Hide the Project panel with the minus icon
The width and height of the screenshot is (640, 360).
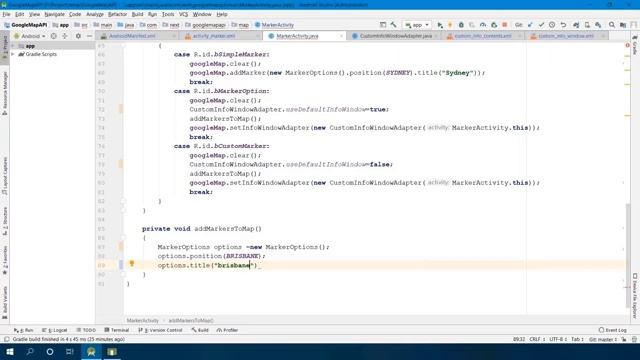(89, 36)
